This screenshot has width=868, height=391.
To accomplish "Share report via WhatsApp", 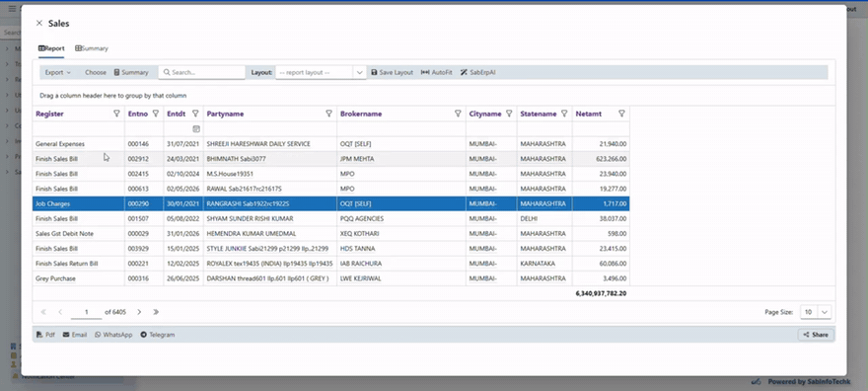I will pyautogui.click(x=113, y=335).
